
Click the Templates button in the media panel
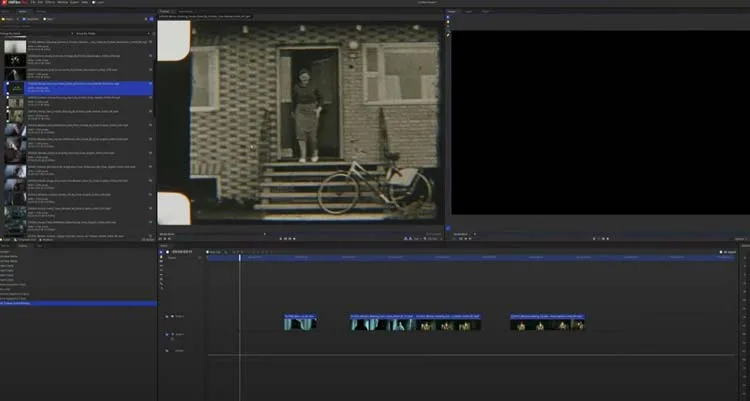31,19
